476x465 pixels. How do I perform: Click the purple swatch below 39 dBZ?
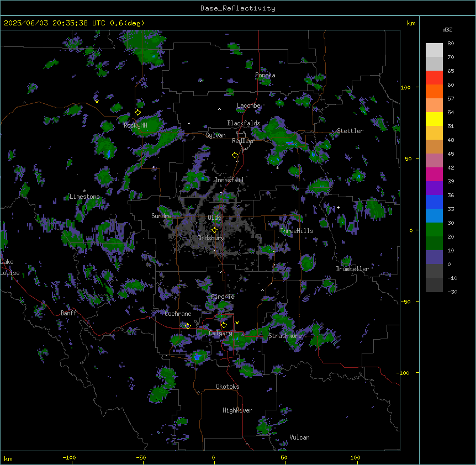pos(434,188)
